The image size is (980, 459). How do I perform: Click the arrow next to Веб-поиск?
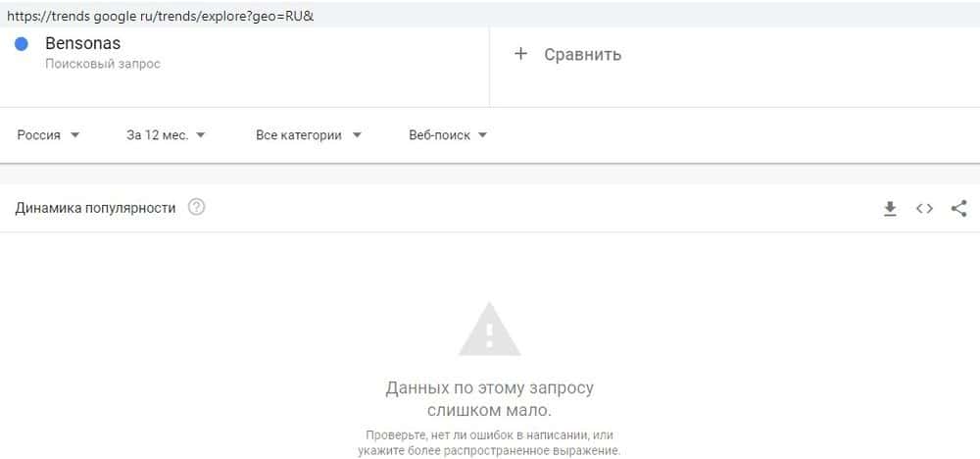tap(482, 135)
